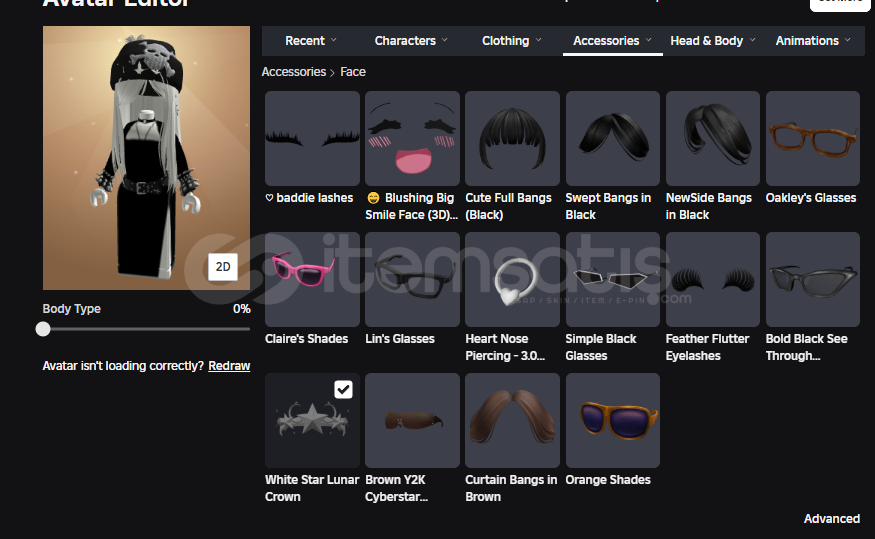Expand the Accessories tab dropdown

click(612, 41)
